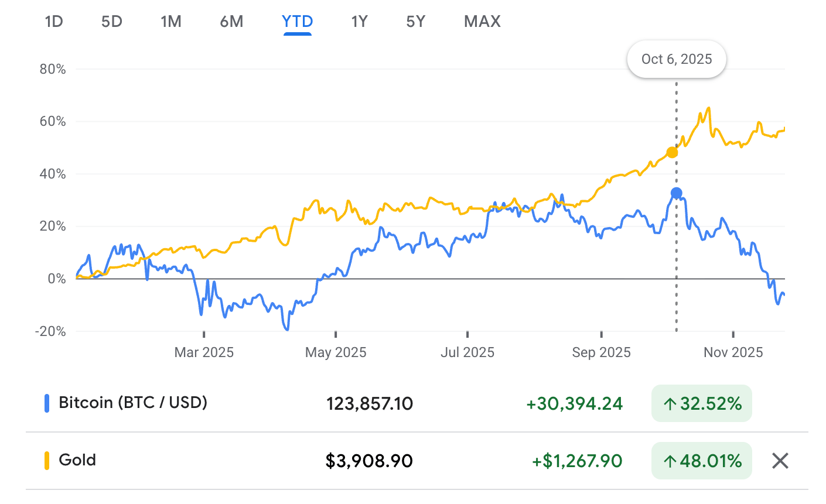Click Bitcoin's blue color indicator bar
This screenshot has height=504, width=826.
(47, 403)
